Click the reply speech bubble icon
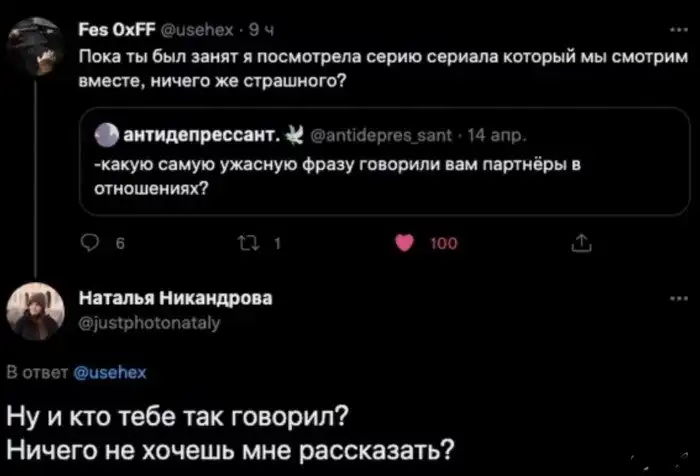This screenshot has height=476, width=700. [x=96, y=243]
